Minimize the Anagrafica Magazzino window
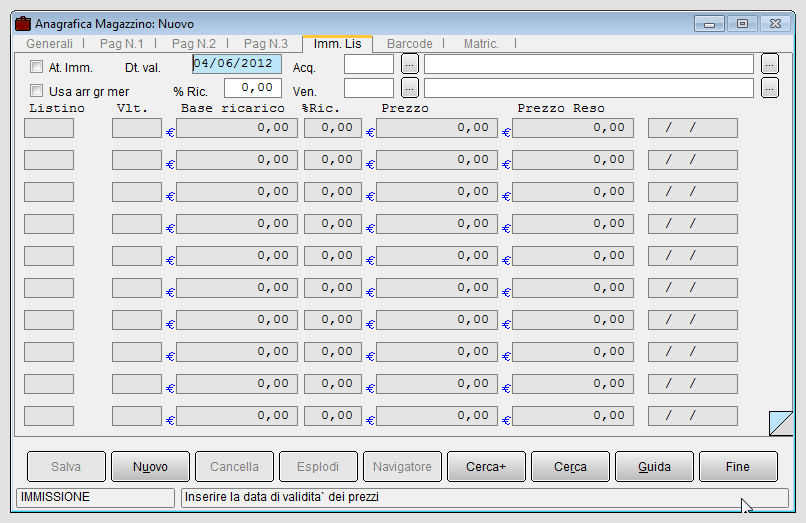 point(709,24)
